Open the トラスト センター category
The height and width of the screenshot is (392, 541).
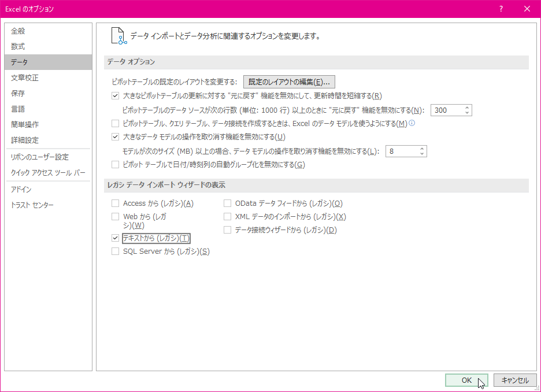(x=49, y=205)
